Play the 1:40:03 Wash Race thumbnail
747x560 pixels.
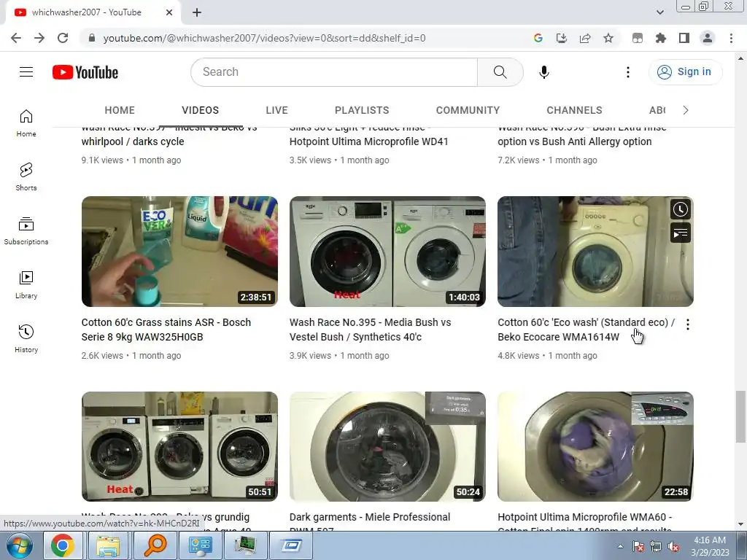387,252
